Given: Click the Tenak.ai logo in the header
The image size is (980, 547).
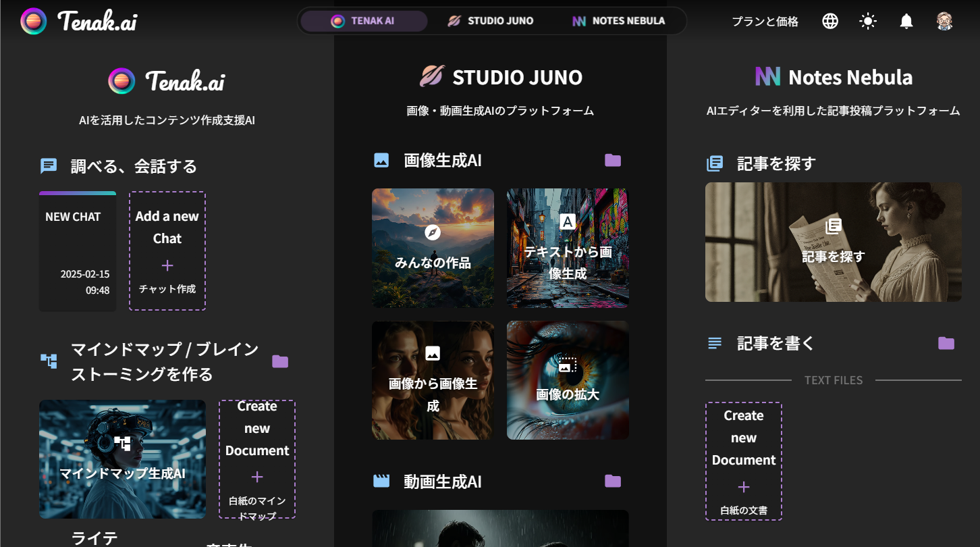Looking at the screenshot, I should point(76,20).
